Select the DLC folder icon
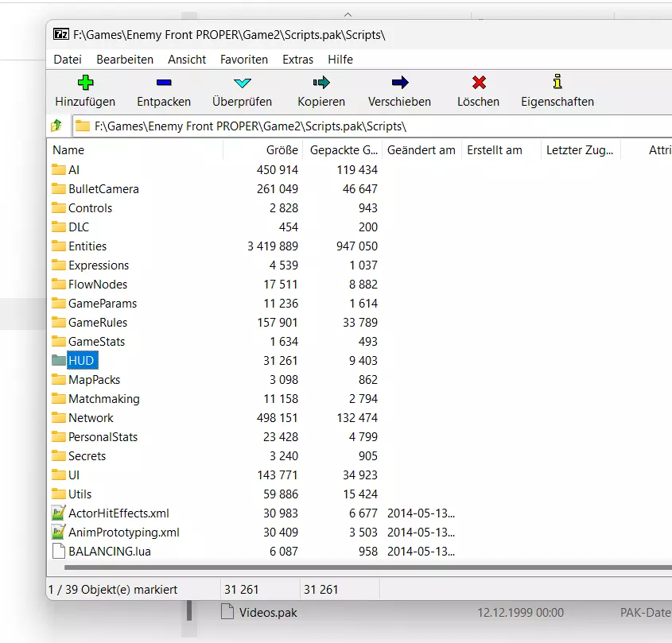672x643 pixels. [59, 227]
